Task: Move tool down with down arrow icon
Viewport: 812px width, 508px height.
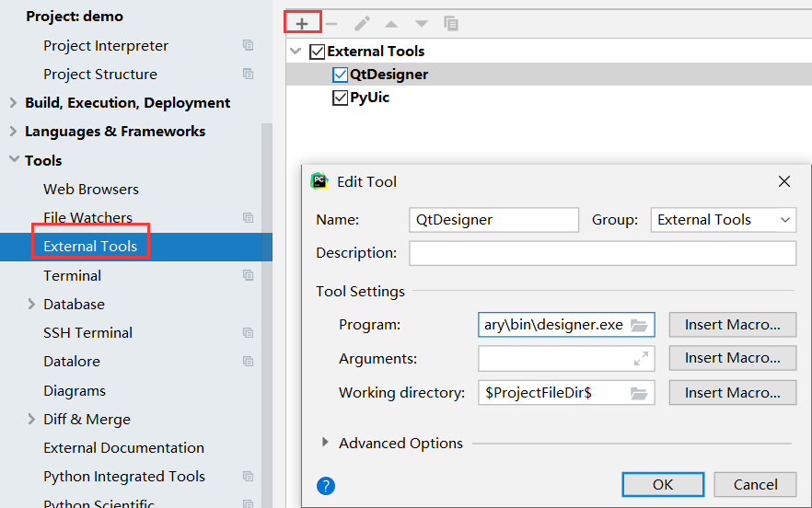Action: click(422, 24)
